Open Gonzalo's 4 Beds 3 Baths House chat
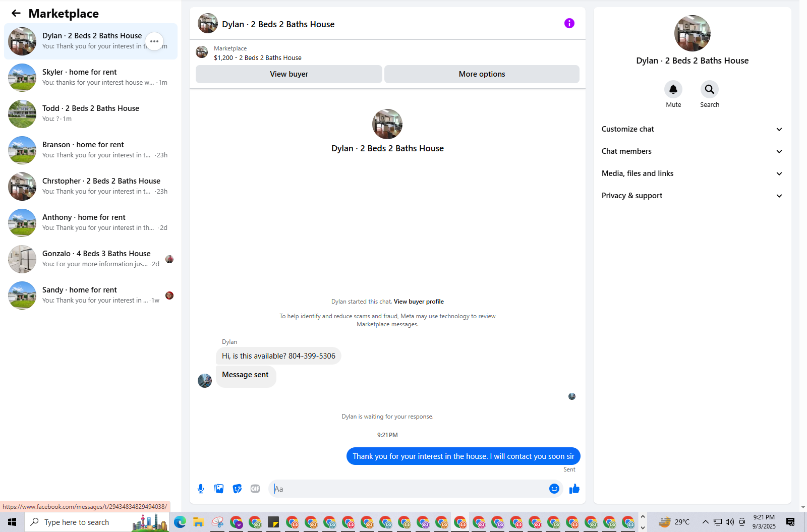The image size is (807, 532). 91,259
